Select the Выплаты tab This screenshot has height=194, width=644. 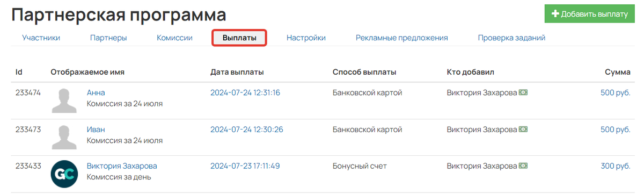239,38
